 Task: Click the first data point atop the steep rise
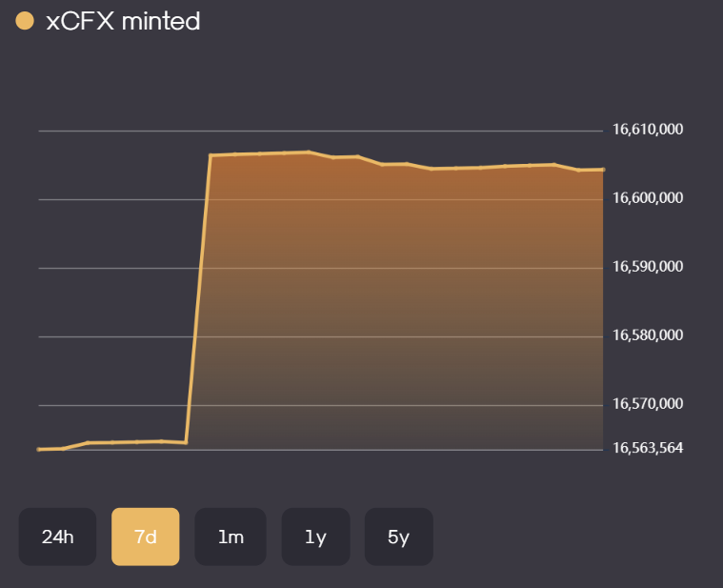click(211, 155)
